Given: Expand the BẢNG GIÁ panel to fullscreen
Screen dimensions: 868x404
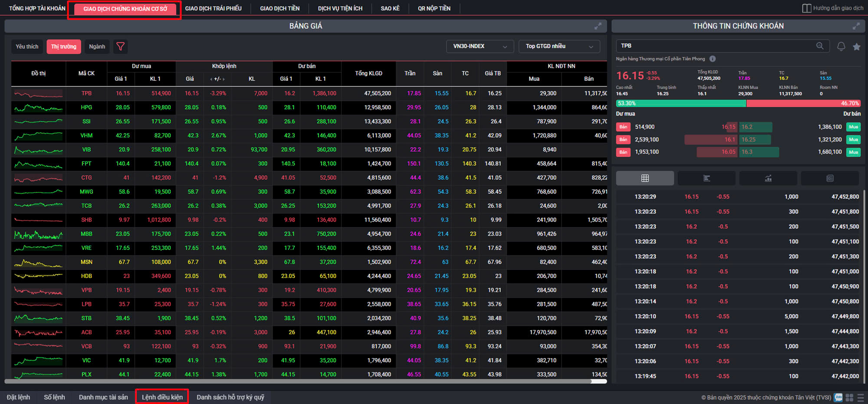Looking at the screenshot, I should tap(598, 26).
